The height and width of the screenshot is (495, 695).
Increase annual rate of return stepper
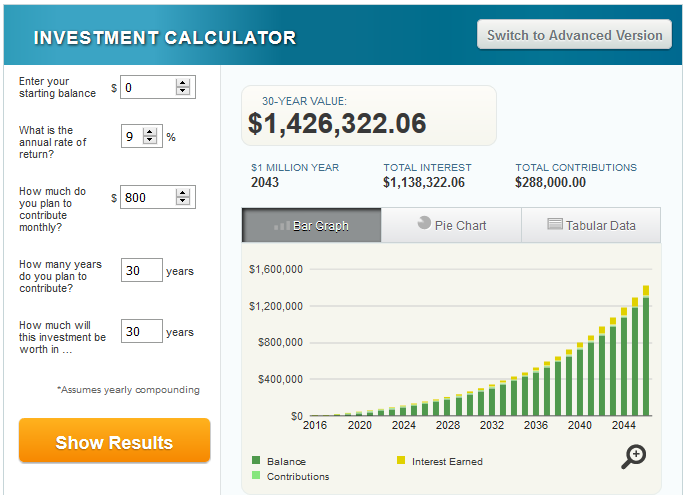[x=150, y=132]
